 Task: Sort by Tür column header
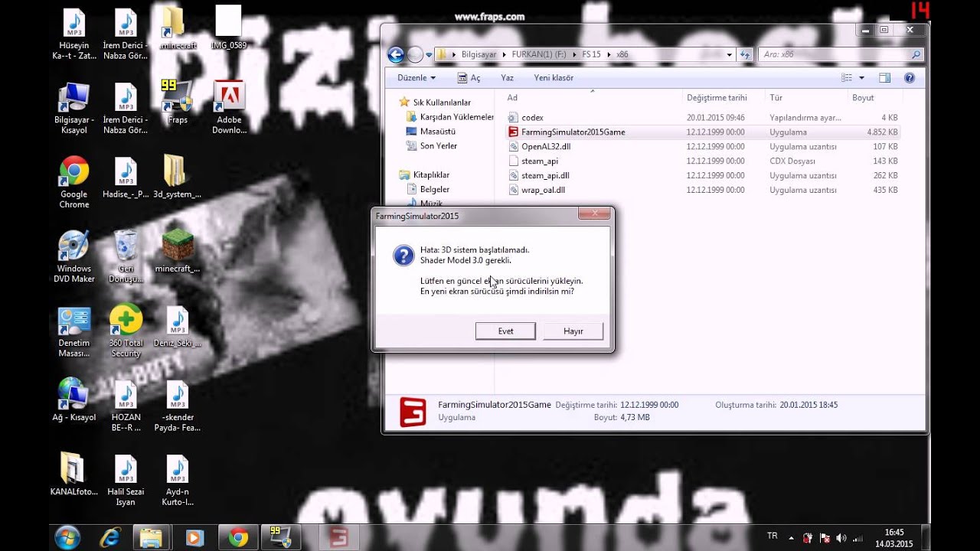[x=806, y=97]
